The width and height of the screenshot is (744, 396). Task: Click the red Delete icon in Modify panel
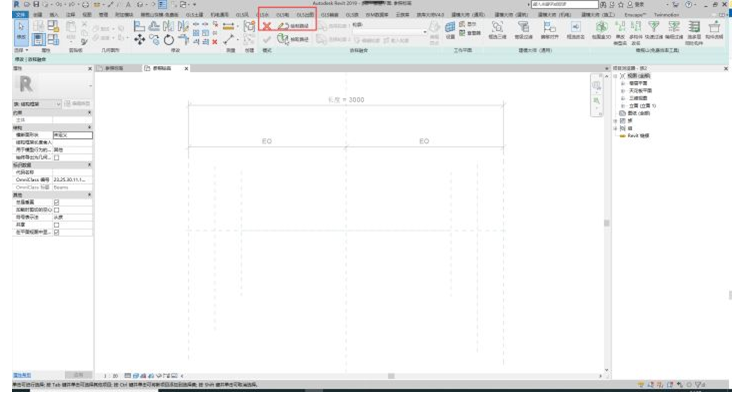(x=214, y=42)
